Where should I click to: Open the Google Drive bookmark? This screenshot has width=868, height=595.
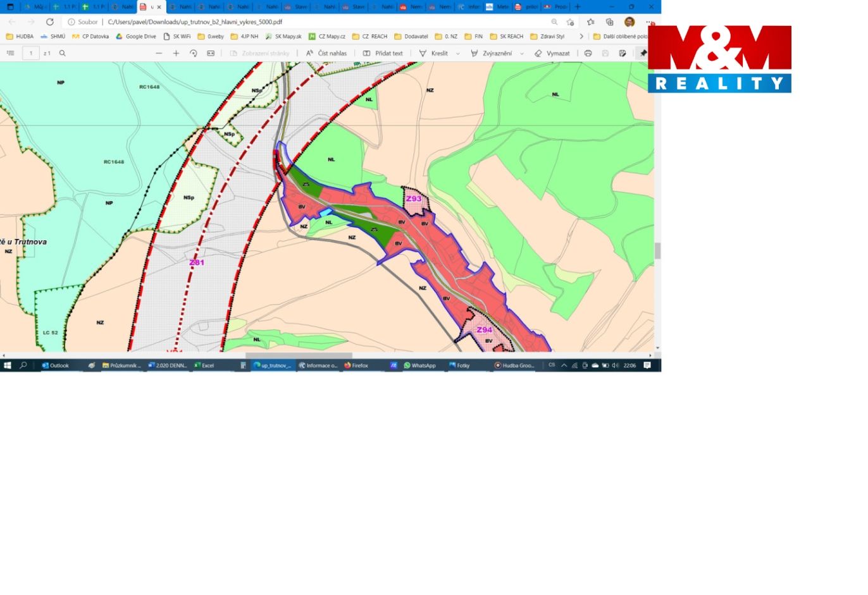(135, 37)
